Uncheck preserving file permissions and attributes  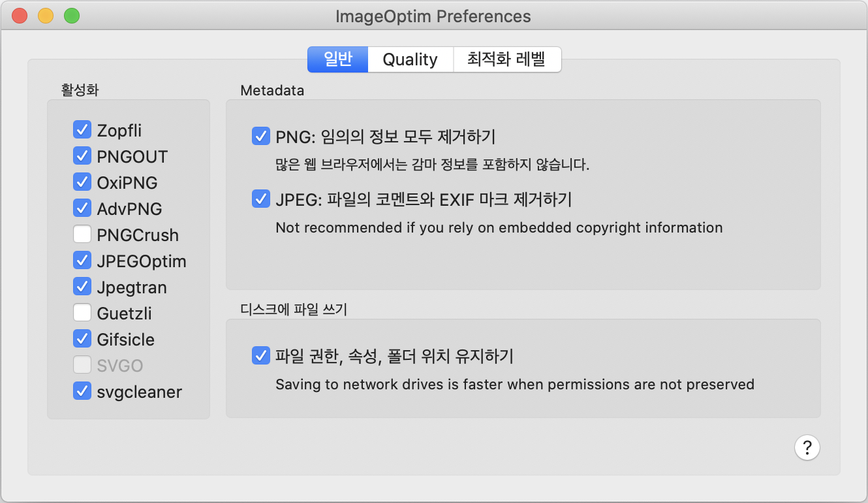(x=261, y=355)
